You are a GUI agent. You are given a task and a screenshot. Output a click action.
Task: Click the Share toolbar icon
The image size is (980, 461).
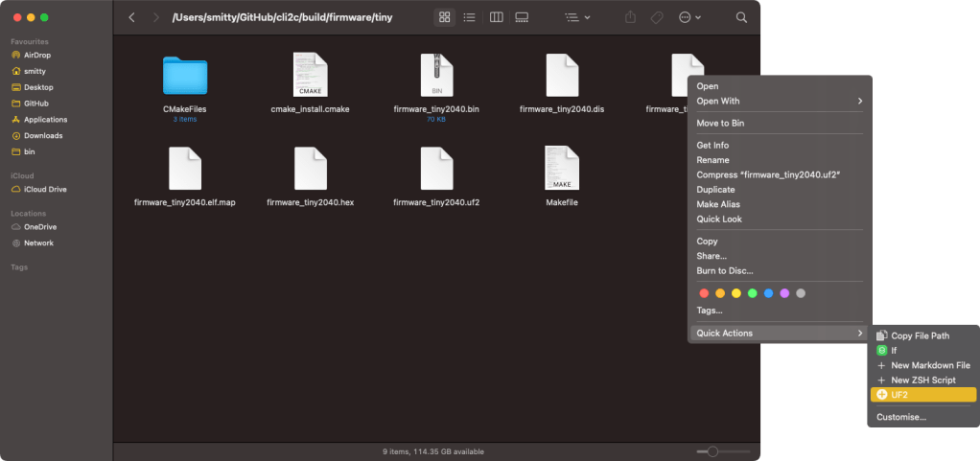coord(630,17)
